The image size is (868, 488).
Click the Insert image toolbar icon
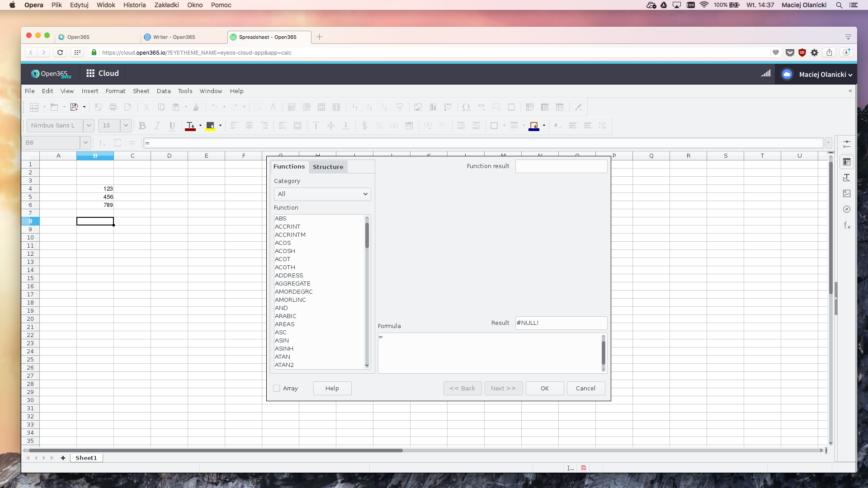point(418,108)
